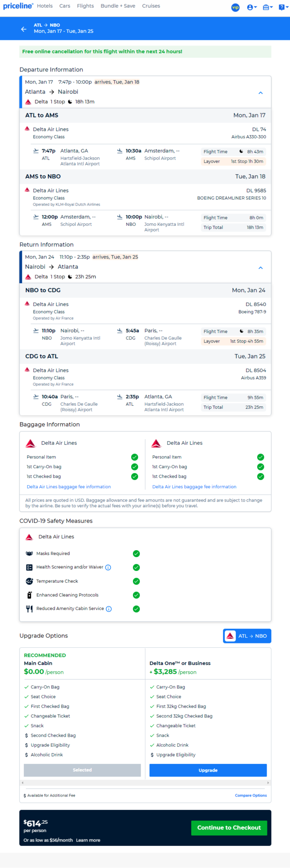290x868 pixels.
Task: Click overnight moon icon beside 8h 43m
Action: [x=242, y=151]
